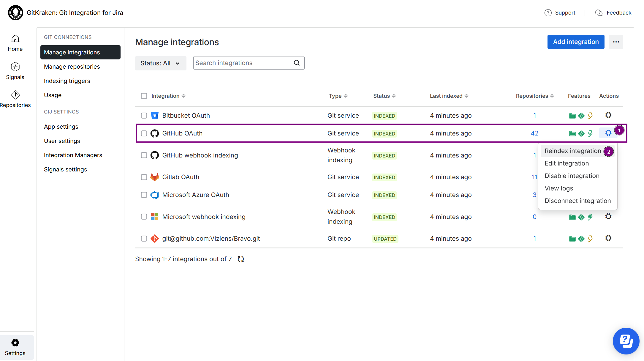Viewport: 644px width, 361px height.
Task: Check the checkbox for Bitbucket OAuth
Action: tap(144, 116)
